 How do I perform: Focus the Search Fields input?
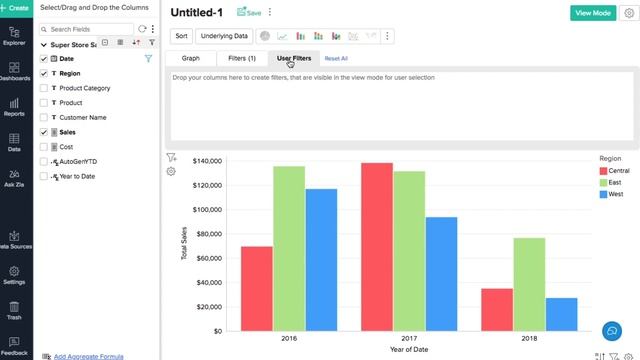[87, 29]
